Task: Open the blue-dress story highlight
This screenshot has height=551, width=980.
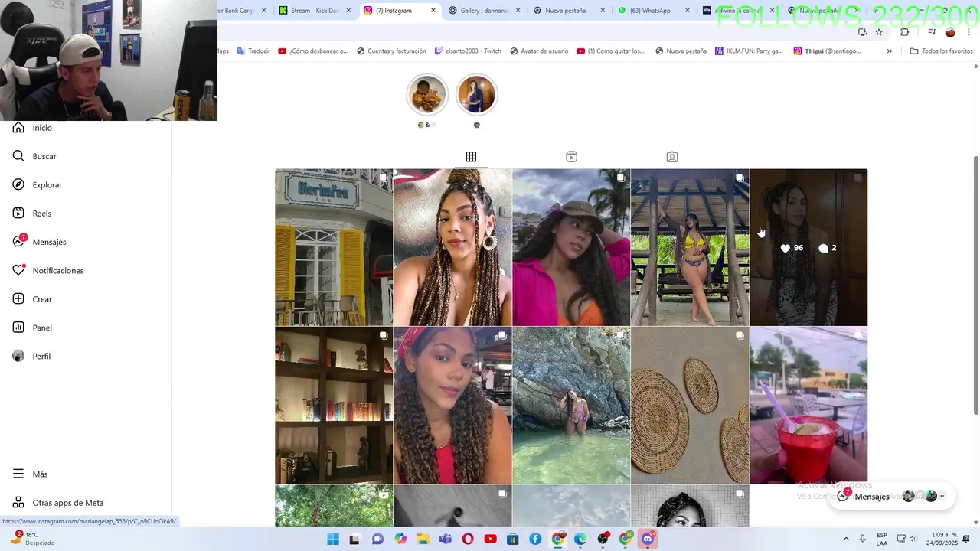Action: (x=476, y=96)
